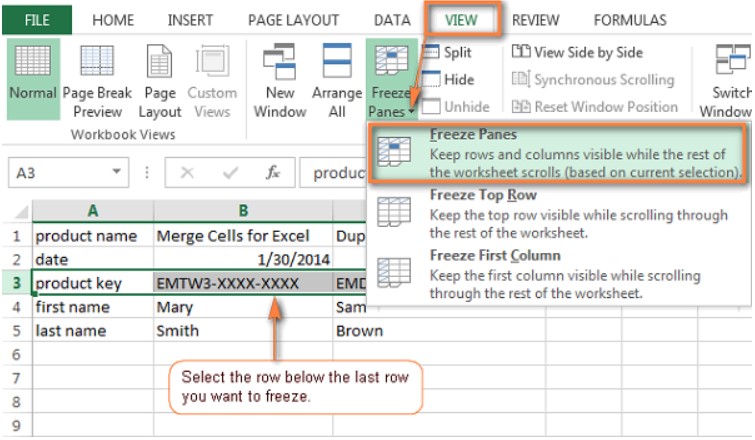This screenshot has width=755, height=440.
Task: Select row 5 header
Action: [x=17, y=331]
